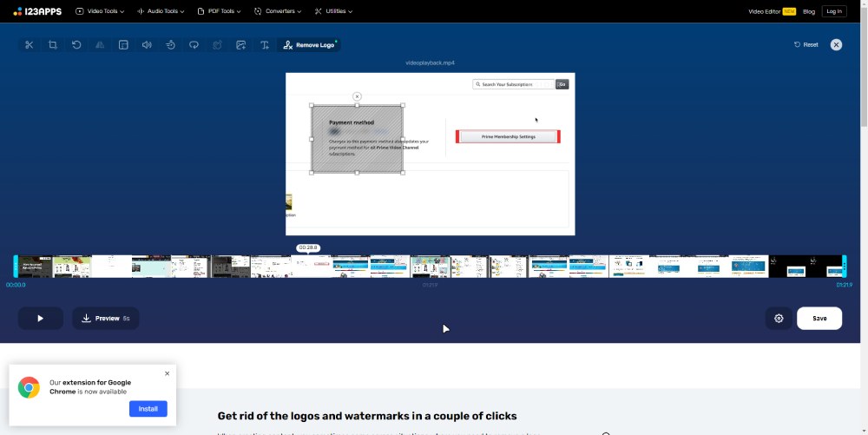Click the Log In button

point(833,11)
